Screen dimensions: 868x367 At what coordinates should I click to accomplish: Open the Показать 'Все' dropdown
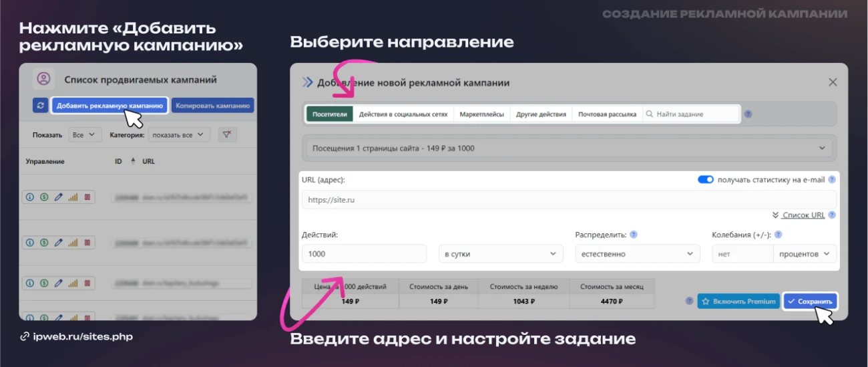coord(85,135)
